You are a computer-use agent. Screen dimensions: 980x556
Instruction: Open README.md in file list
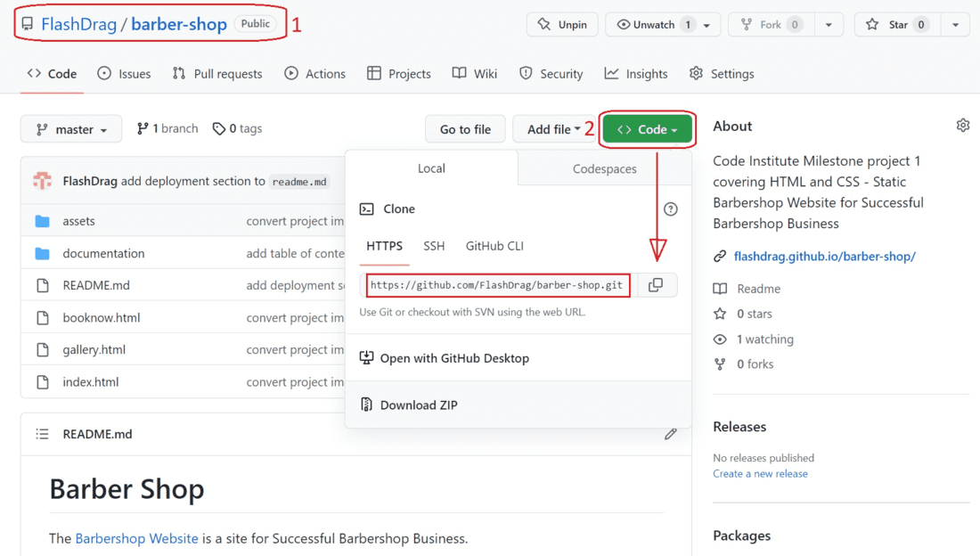pos(96,285)
